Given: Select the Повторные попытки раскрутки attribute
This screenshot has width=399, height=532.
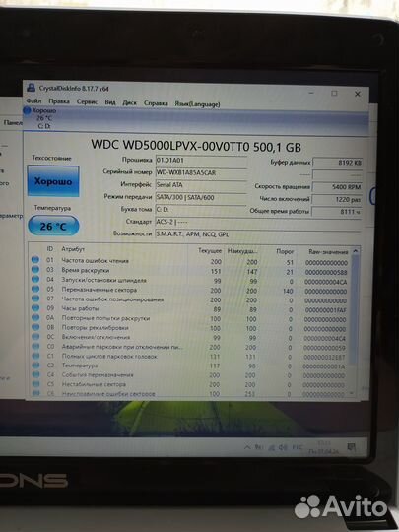Looking at the screenshot, I should point(105,318).
